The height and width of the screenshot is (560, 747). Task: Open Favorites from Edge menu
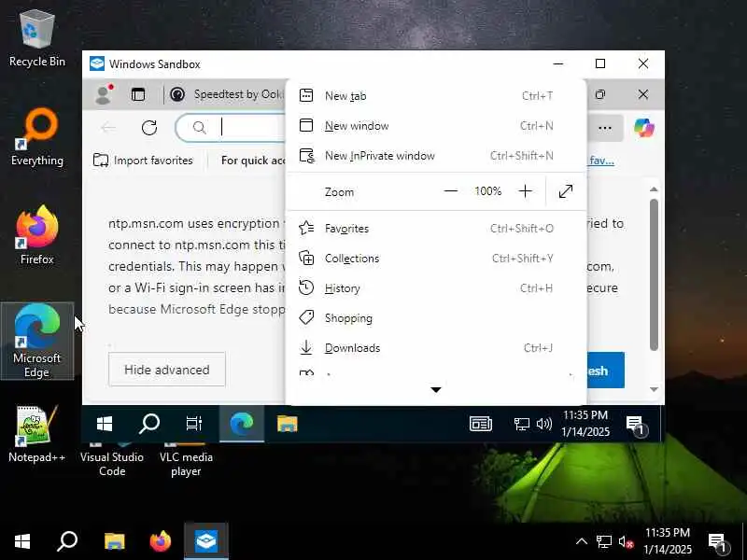tap(435, 229)
